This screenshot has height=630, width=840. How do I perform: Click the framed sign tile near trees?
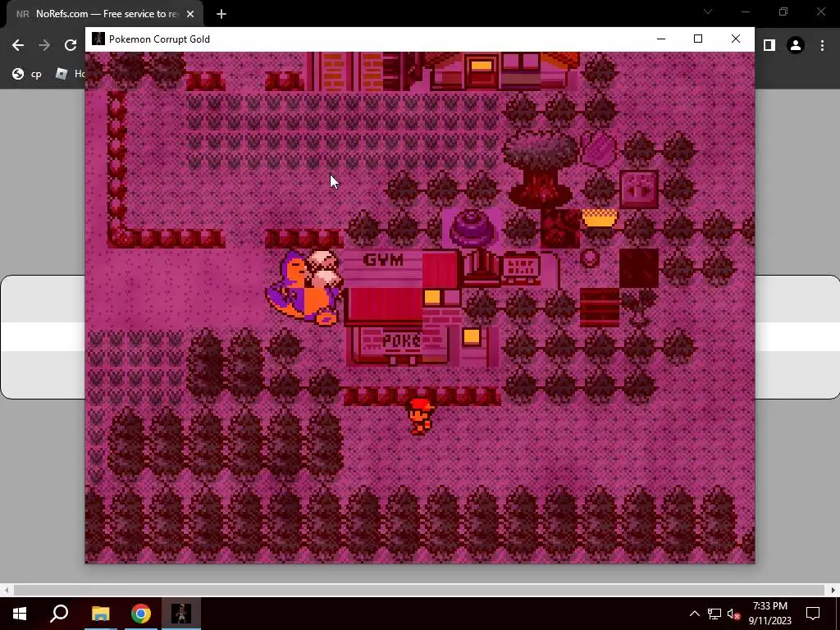click(638, 189)
